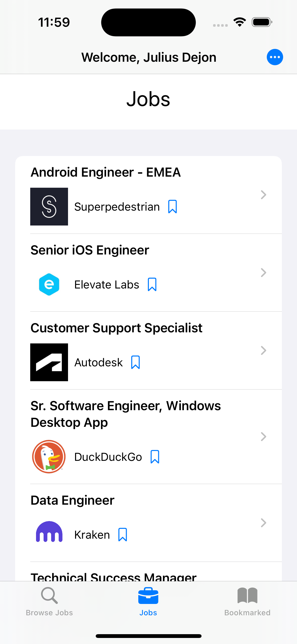297x644 pixels.
Task: Open the blue more options menu
Action: point(275,57)
